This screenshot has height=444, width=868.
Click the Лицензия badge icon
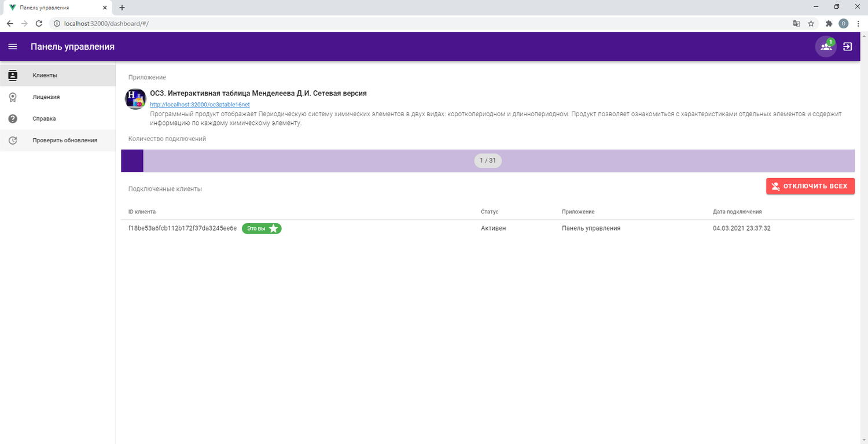coord(13,97)
